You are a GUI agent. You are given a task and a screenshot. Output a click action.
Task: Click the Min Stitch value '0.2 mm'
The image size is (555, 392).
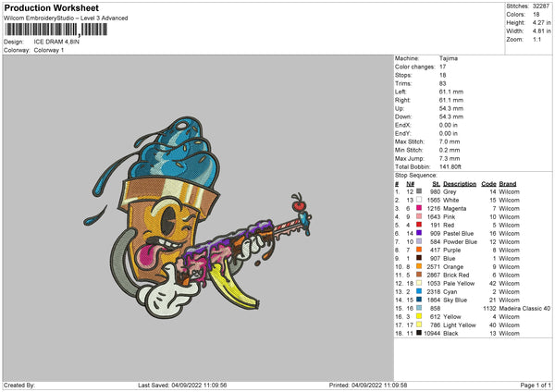pos(450,150)
